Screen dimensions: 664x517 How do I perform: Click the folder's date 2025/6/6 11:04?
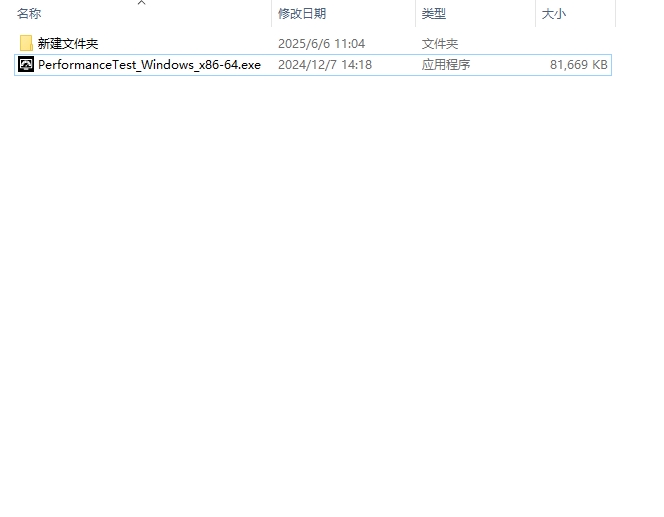tap(321, 44)
